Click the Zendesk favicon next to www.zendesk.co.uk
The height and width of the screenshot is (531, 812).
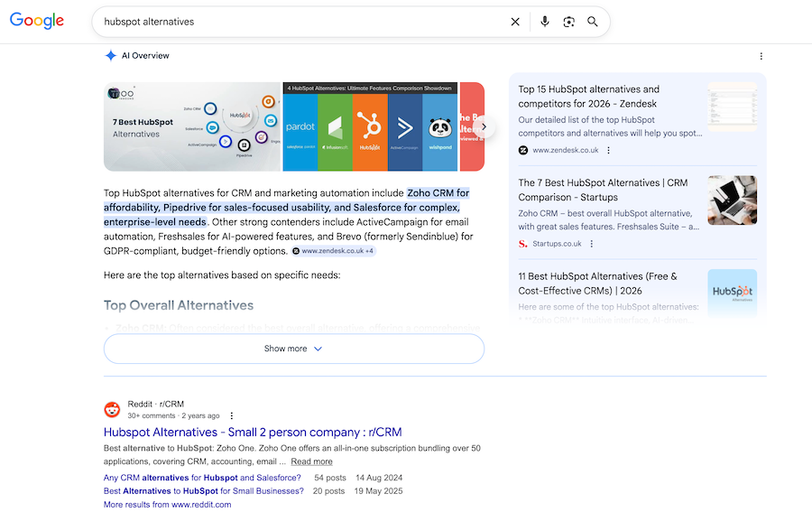click(523, 151)
